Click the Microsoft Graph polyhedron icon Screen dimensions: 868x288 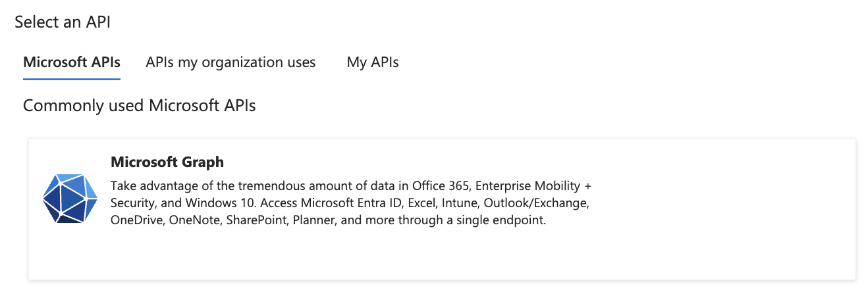70,199
